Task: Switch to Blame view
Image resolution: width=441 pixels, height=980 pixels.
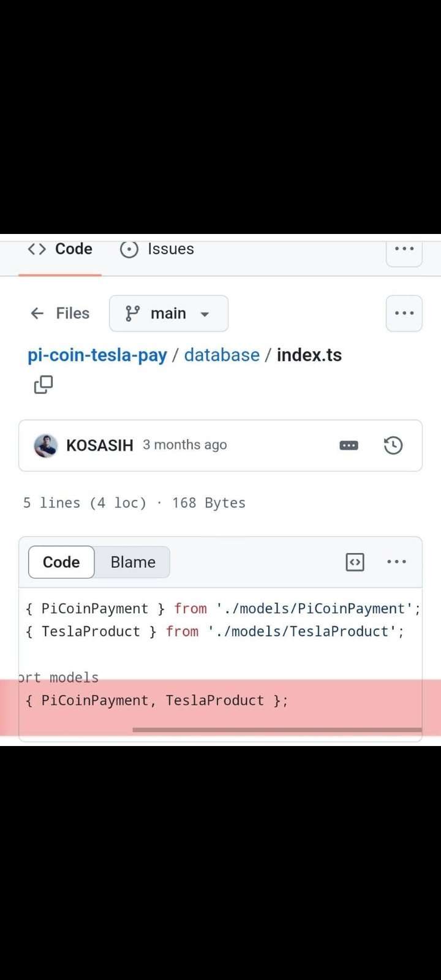Action: (133, 562)
